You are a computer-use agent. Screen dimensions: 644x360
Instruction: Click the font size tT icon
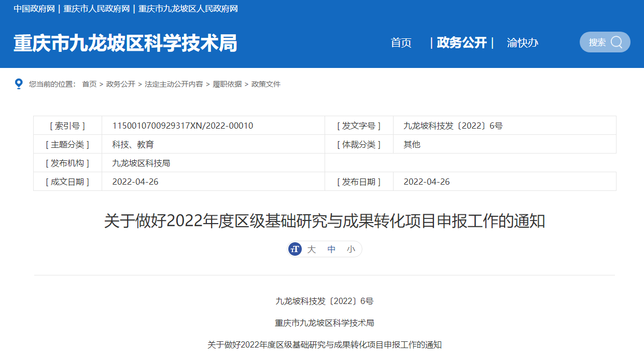[x=295, y=250]
